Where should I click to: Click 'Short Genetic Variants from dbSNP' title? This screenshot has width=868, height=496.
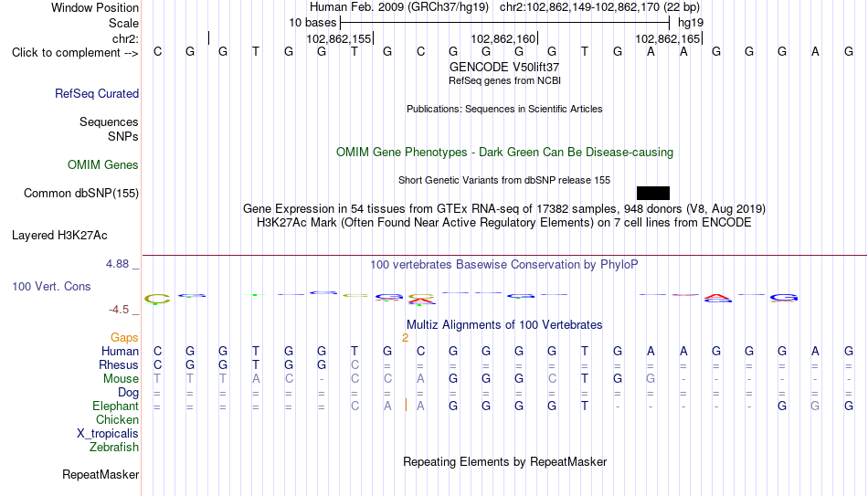pos(504,180)
